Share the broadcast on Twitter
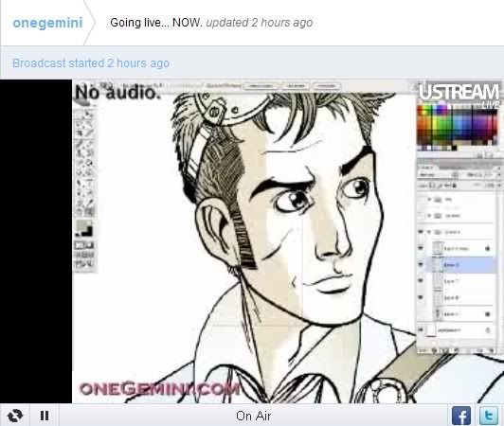The image size is (504, 426). [489, 416]
